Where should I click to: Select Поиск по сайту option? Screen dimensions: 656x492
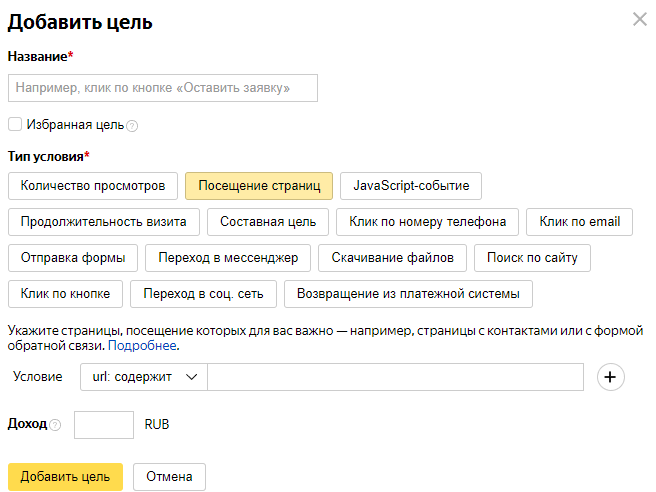[x=532, y=258]
